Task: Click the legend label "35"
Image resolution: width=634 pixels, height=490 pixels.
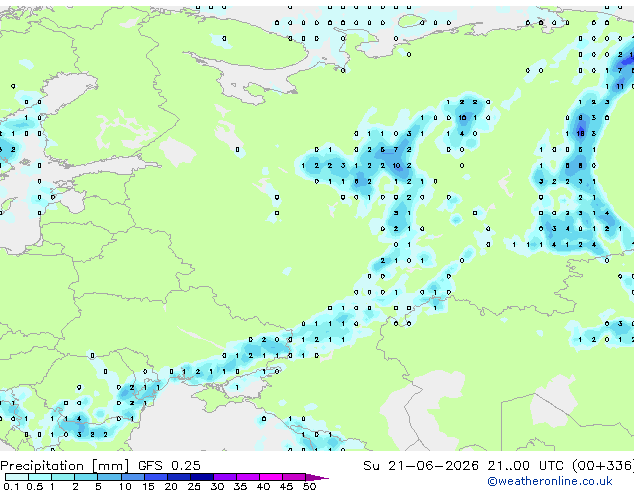Action: click(240, 486)
